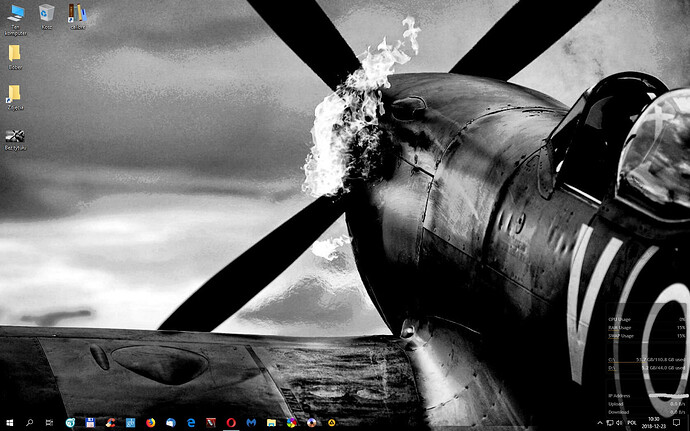Open the Action Center notifications
Viewport: 690px width, 431px height.
[677, 423]
